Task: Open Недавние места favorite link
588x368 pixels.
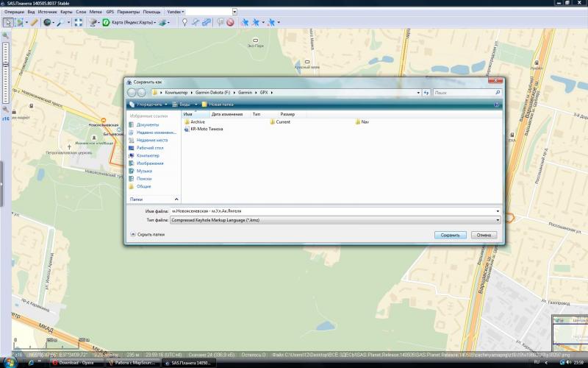Action: coord(152,140)
